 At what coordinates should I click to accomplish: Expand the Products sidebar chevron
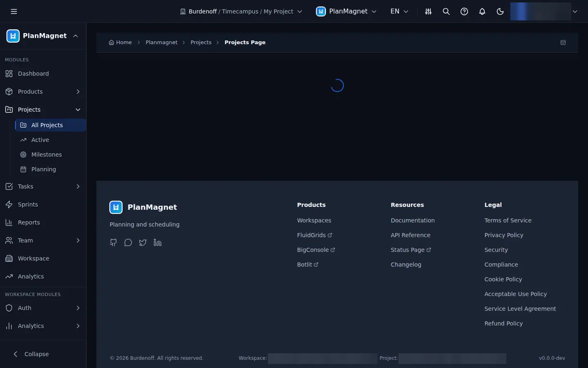78,92
